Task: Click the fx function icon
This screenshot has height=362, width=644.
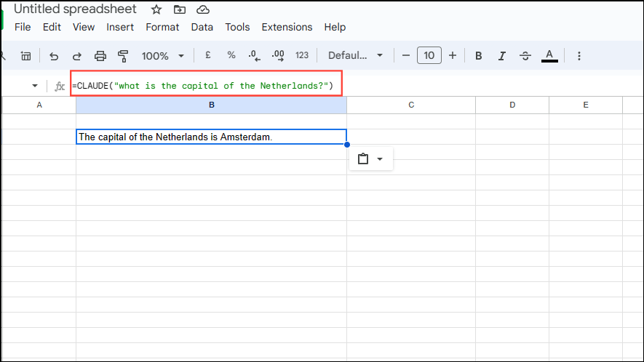Action: [x=60, y=87]
